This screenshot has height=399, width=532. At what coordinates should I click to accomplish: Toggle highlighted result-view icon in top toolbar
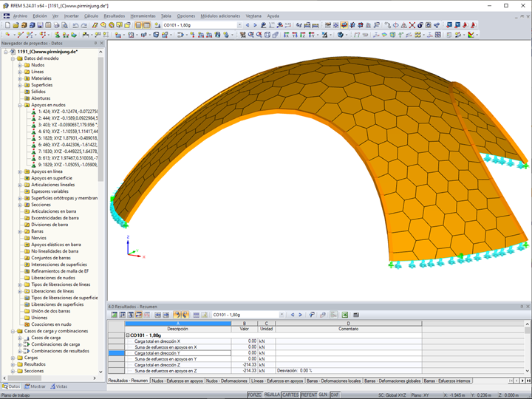344,25
